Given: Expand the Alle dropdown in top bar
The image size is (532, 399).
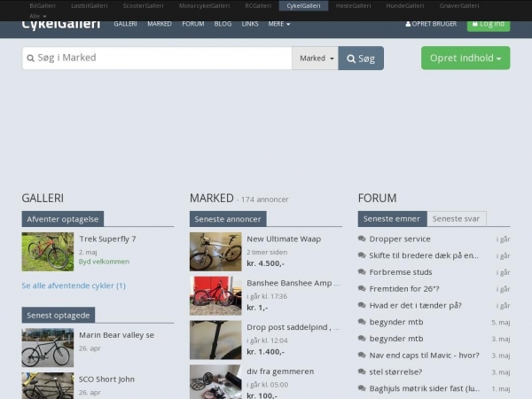Looking at the screenshot, I should point(37,16).
